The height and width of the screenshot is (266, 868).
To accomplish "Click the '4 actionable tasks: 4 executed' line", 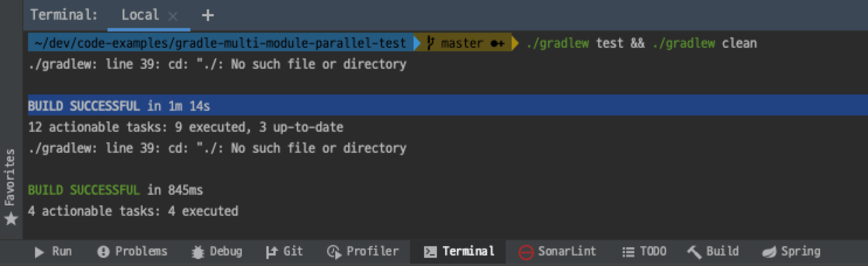I will (133, 211).
